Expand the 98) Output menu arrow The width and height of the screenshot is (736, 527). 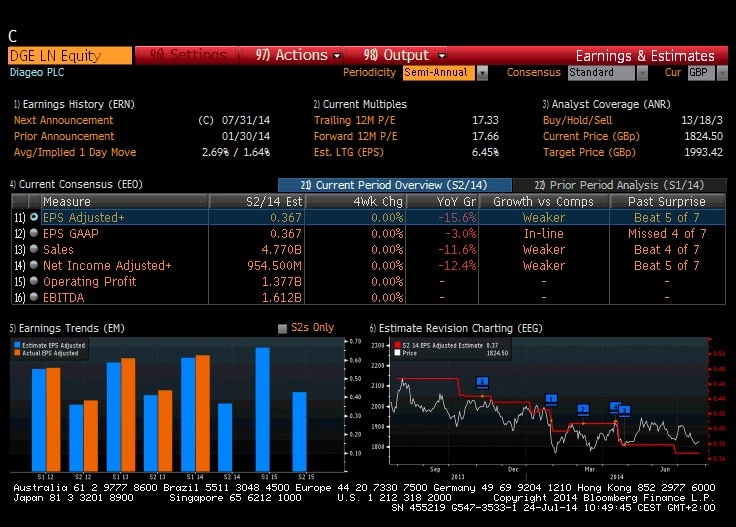441,56
